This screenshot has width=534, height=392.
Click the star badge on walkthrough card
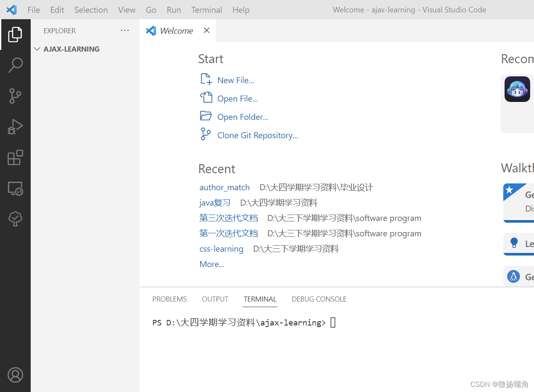509,190
